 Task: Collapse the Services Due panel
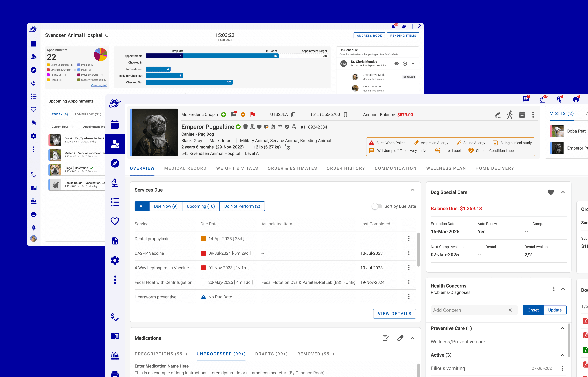tap(412, 190)
